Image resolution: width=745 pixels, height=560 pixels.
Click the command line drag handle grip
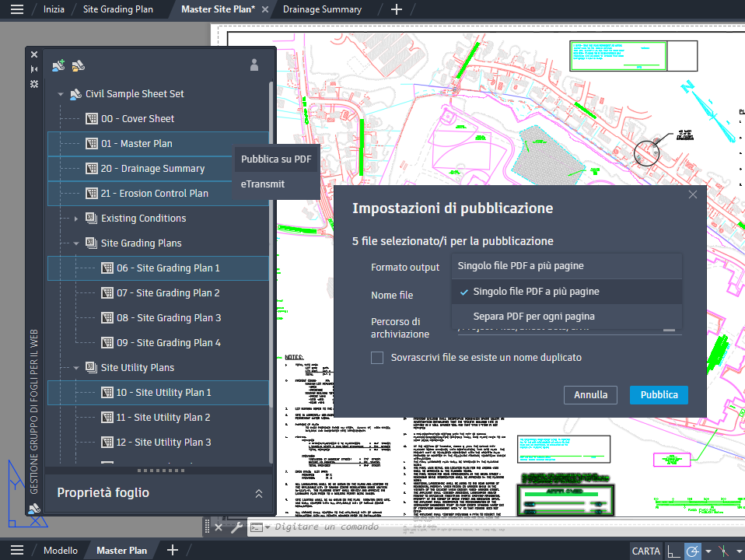click(x=207, y=527)
